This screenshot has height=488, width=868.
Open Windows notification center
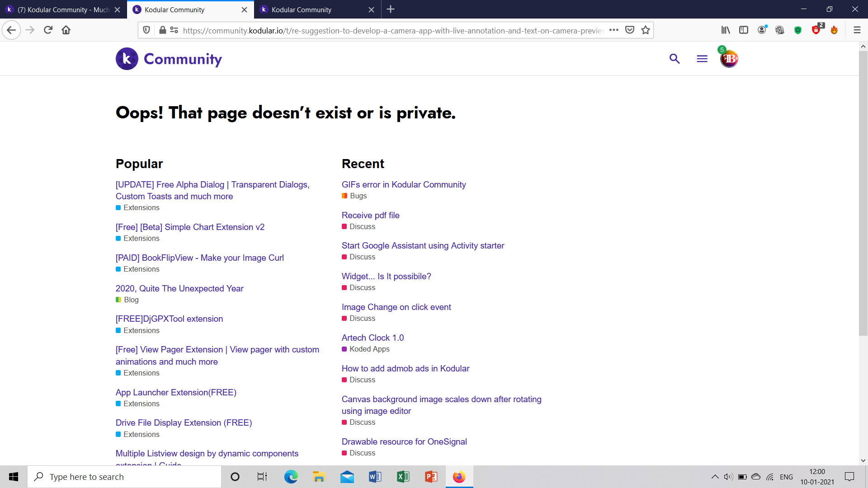(849, 477)
